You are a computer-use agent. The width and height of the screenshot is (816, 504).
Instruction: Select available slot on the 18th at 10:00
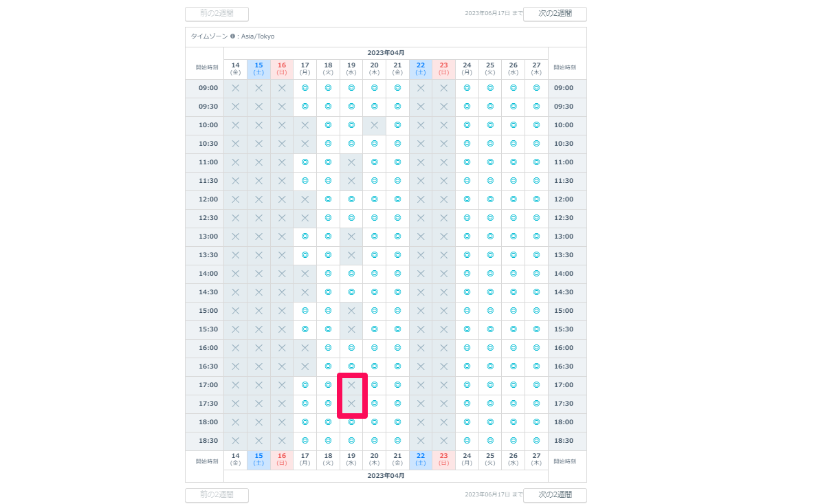click(328, 125)
